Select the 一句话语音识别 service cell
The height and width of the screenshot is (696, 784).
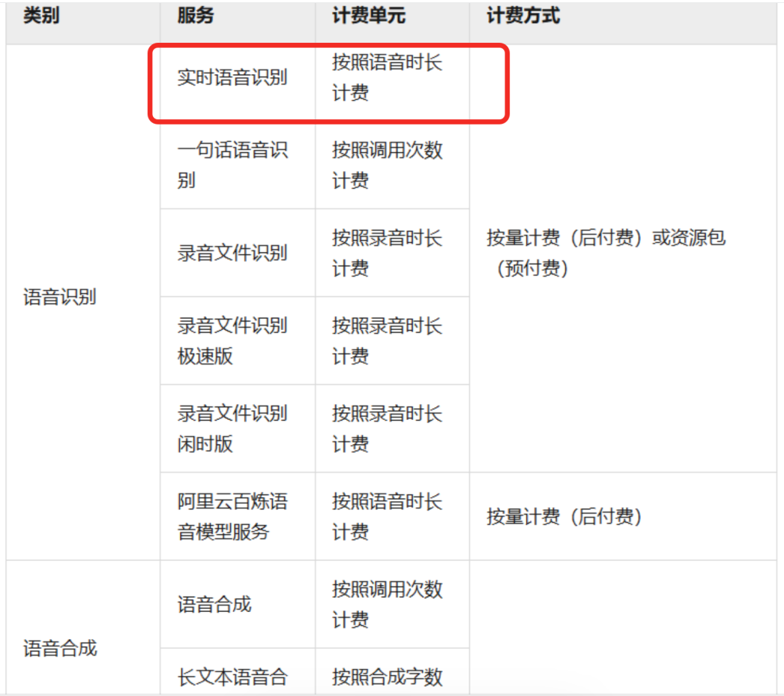(x=232, y=165)
